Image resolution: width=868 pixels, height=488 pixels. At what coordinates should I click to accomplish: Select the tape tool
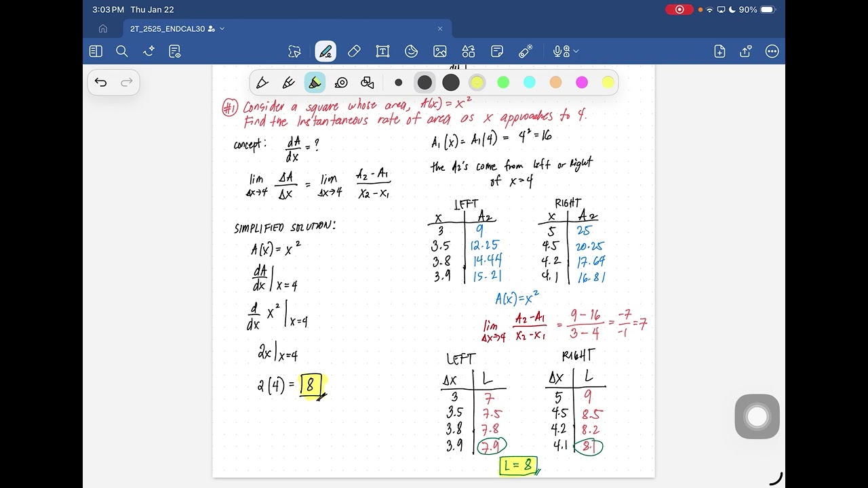click(341, 83)
